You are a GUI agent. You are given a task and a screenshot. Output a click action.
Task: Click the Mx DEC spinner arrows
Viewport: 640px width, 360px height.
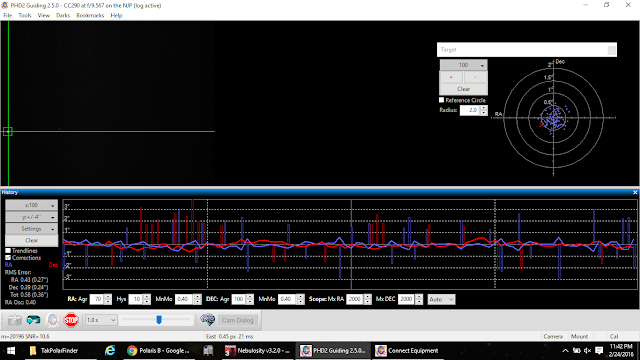point(419,299)
